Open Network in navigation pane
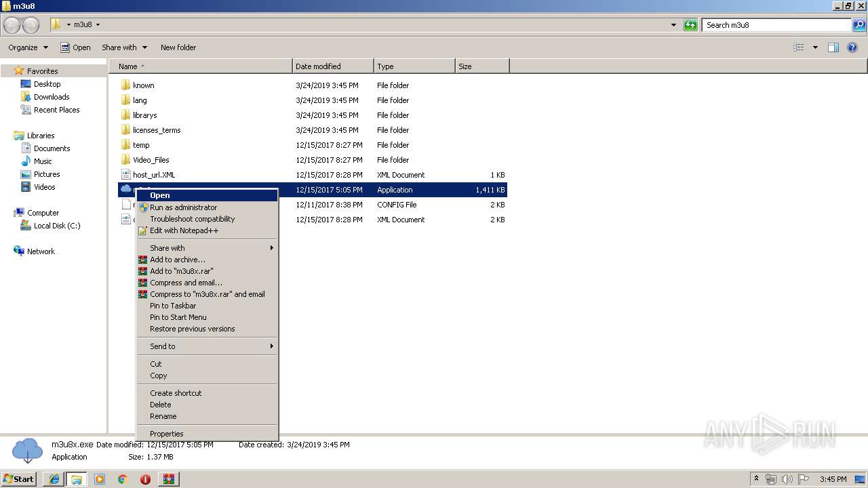The image size is (868, 488). pyautogui.click(x=41, y=251)
